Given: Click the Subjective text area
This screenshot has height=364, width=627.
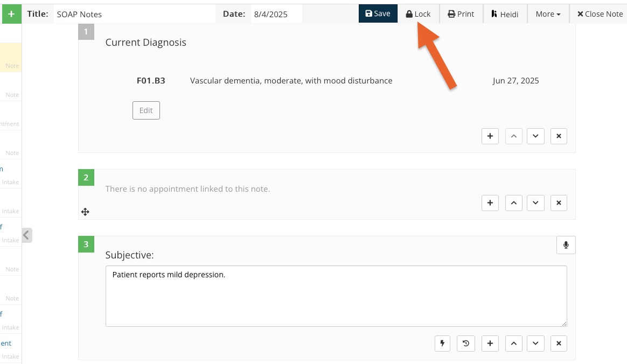Looking at the screenshot, I should [x=336, y=296].
